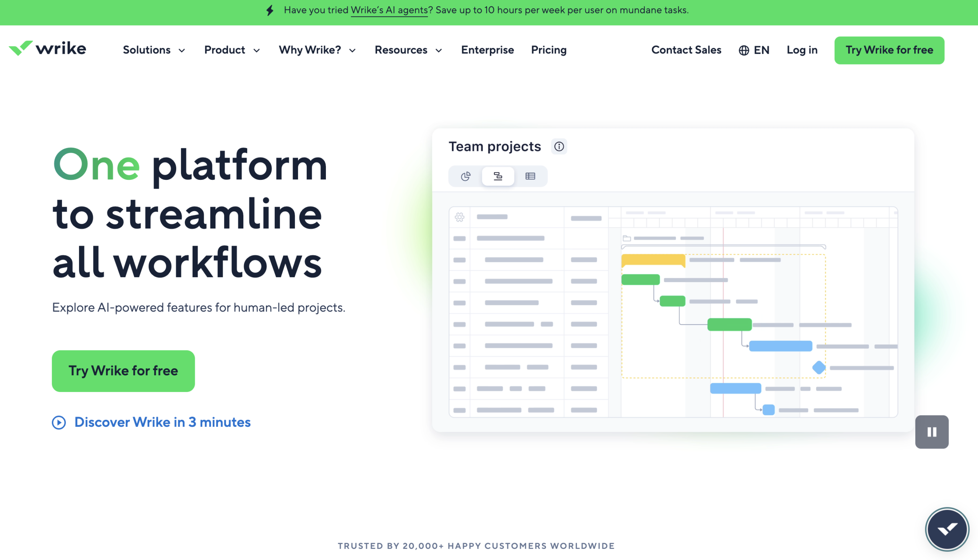Select the pie chart view icon
Viewport: 978px width, 560px height.
pyautogui.click(x=465, y=176)
